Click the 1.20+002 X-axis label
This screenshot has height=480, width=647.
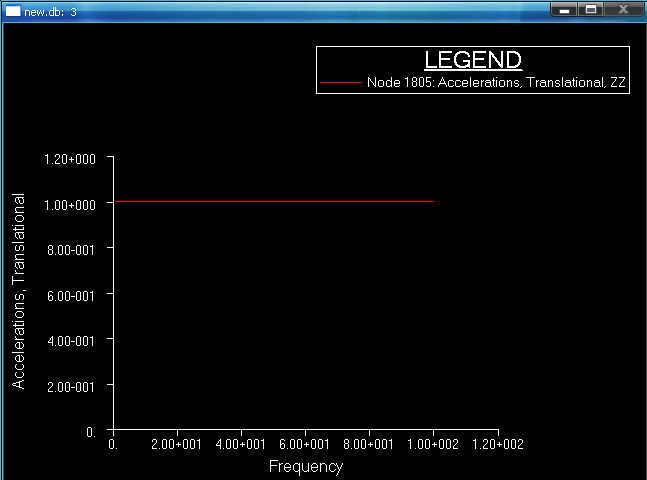coord(498,445)
